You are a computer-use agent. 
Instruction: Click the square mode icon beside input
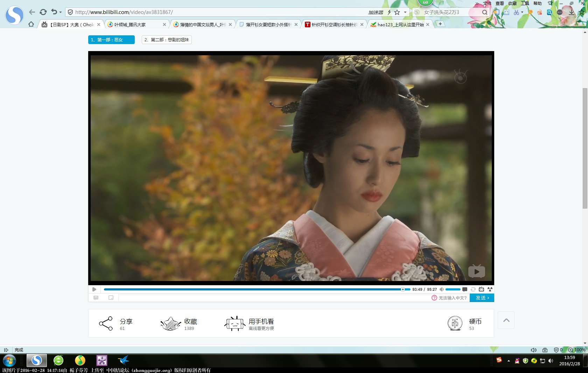pyautogui.click(x=111, y=298)
